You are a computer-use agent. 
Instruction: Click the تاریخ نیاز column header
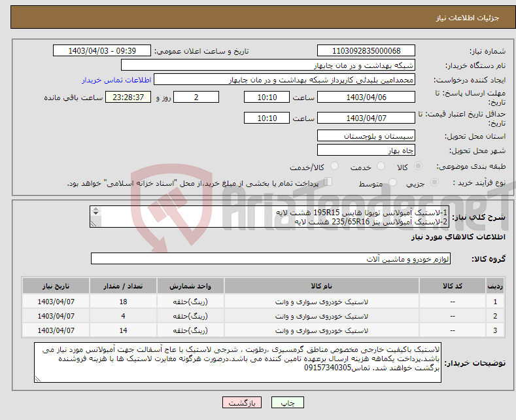(56, 286)
